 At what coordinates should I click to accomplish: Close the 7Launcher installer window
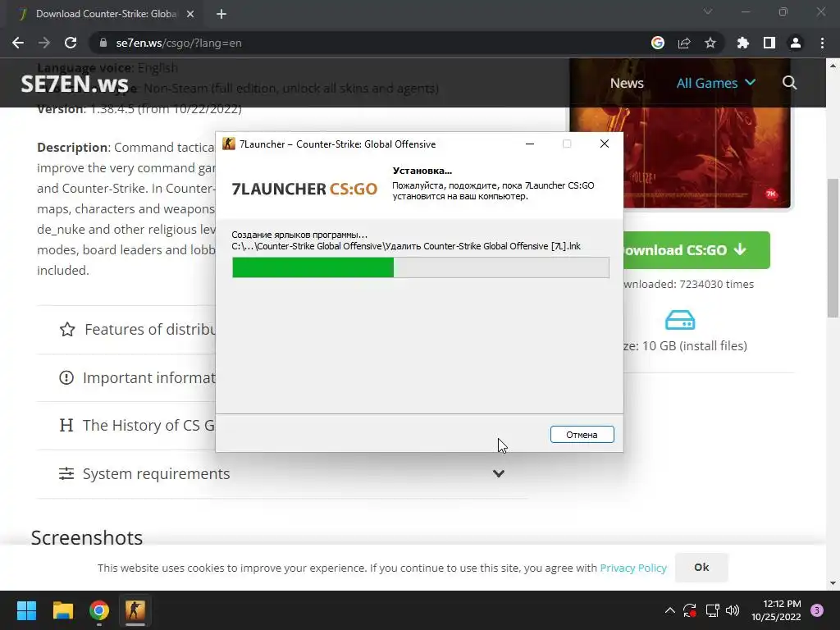(605, 144)
